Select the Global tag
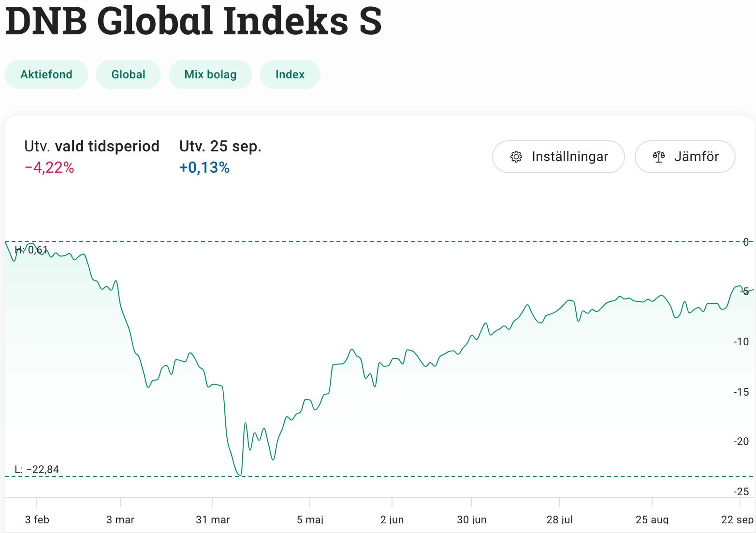This screenshot has height=533, width=756. [x=128, y=74]
